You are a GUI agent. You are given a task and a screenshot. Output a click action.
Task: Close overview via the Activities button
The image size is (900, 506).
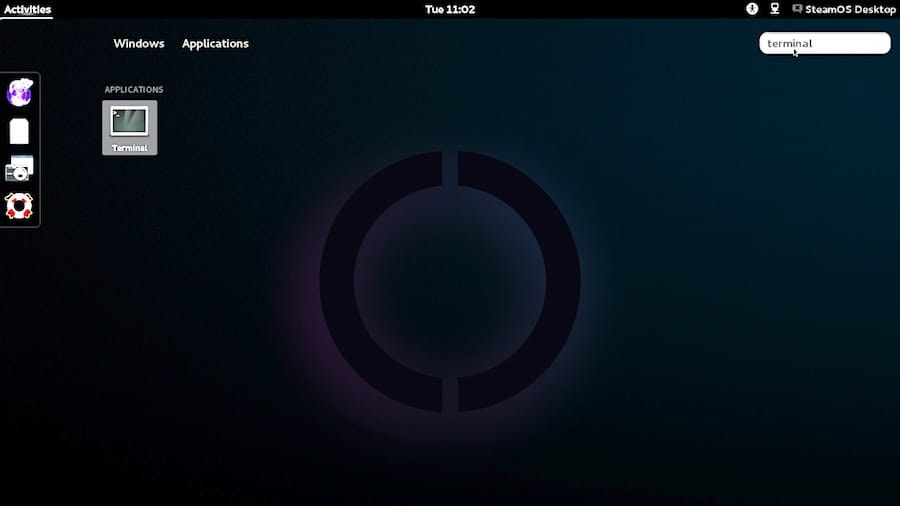[28, 9]
